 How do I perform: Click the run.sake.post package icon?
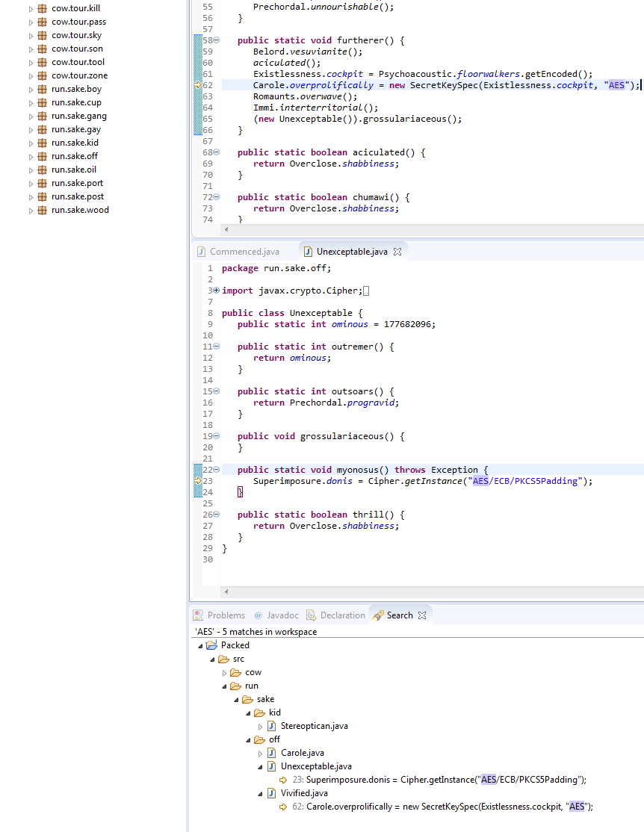coord(42,197)
